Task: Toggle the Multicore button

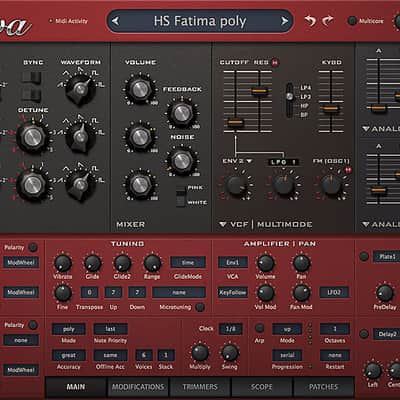Action: 352,21
